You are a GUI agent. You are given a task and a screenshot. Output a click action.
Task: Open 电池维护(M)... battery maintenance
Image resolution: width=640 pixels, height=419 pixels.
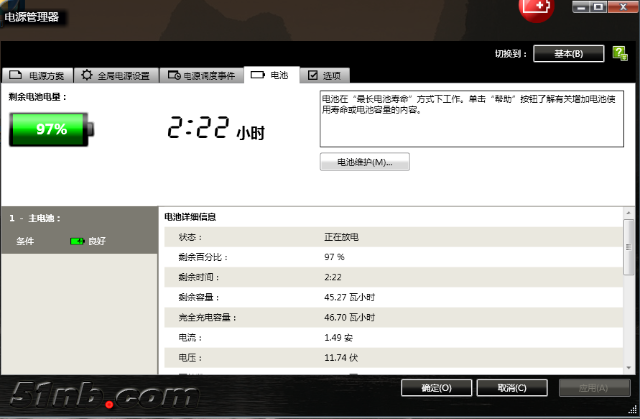(x=364, y=162)
